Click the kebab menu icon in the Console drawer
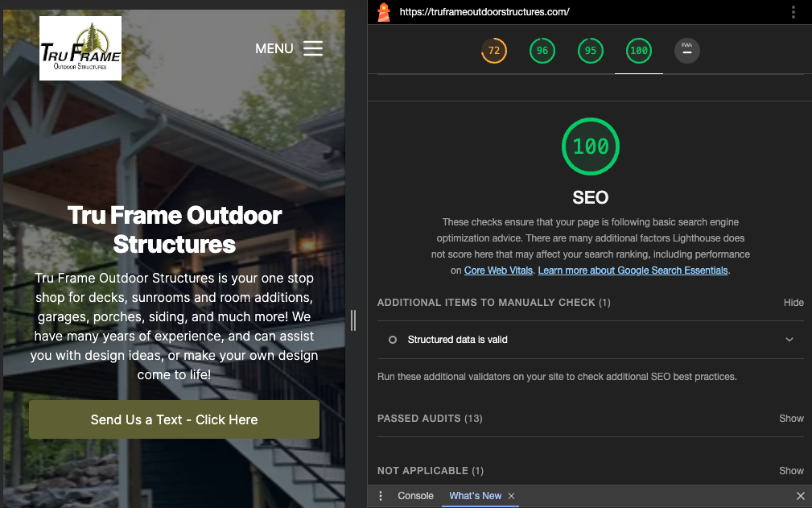 tap(380, 496)
